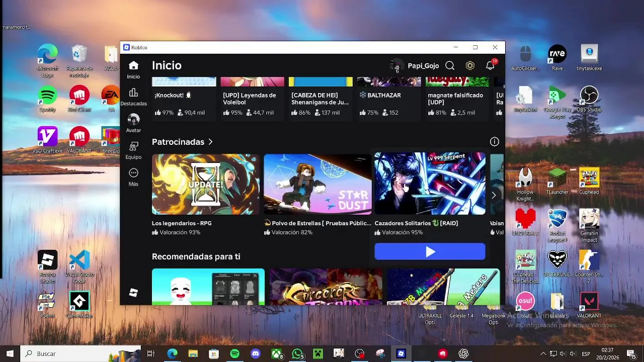Select the GameMaker desktop icon
The height and width of the screenshot is (362, 644).
pos(79,305)
